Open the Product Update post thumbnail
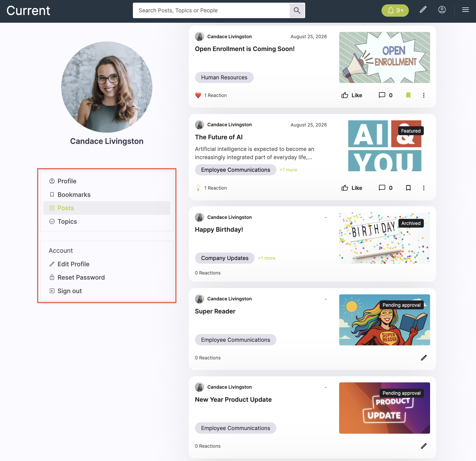Viewport: 476px width, 461px height. (384, 408)
